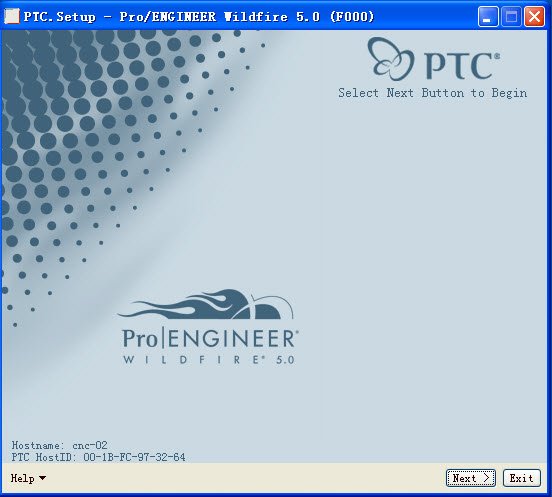
Task: Click the disabled maximize button in title bar
Action: click(x=511, y=17)
